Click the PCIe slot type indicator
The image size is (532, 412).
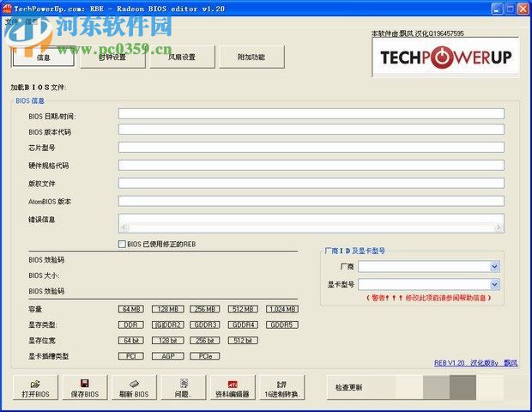(205, 356)
